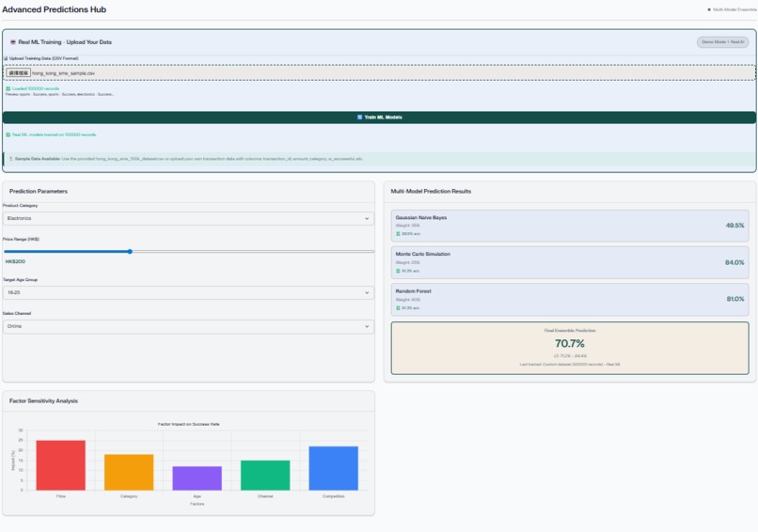Click the Train ML Models button

click(379, 117)
